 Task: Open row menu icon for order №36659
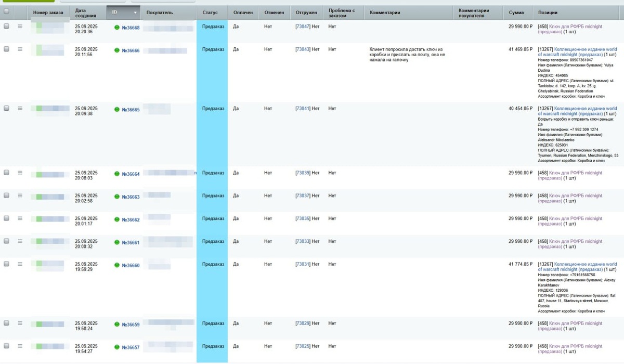pos(20,323)
